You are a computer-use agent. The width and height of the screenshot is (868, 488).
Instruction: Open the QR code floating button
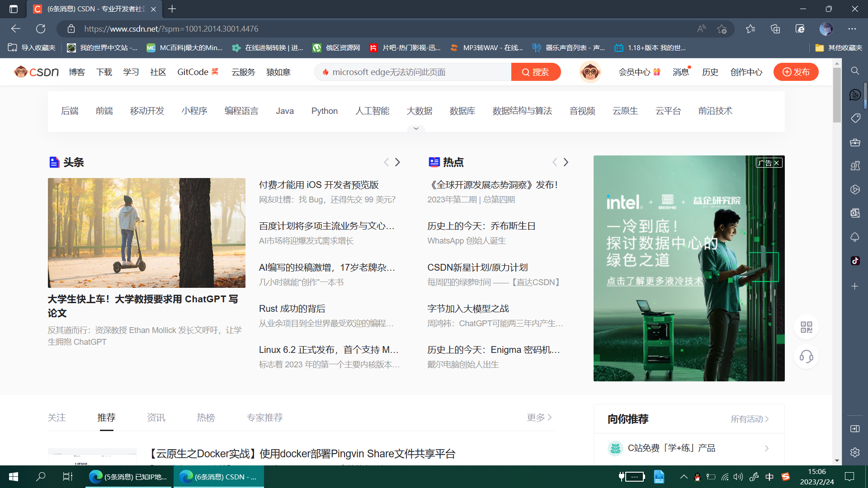pyautogui.click(x=806, y=327)
